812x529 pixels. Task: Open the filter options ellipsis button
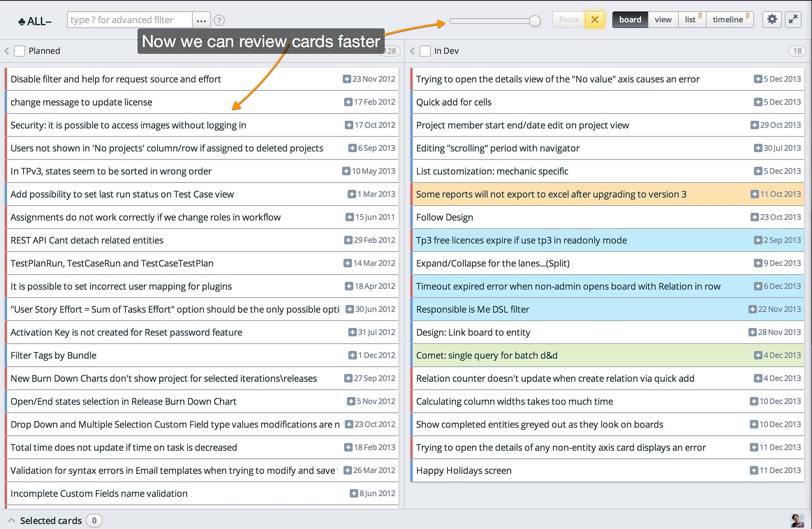[201, 20]
